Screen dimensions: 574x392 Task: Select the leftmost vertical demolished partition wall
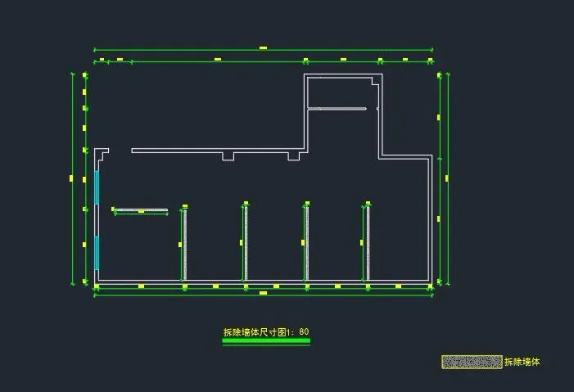[x=185, y=245]
